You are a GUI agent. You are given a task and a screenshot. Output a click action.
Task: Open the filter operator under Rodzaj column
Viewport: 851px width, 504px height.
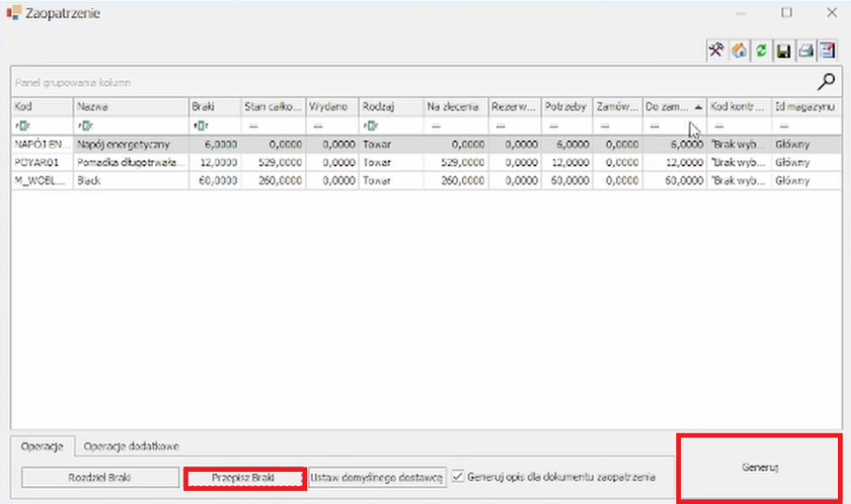click(x=370, y=126)
